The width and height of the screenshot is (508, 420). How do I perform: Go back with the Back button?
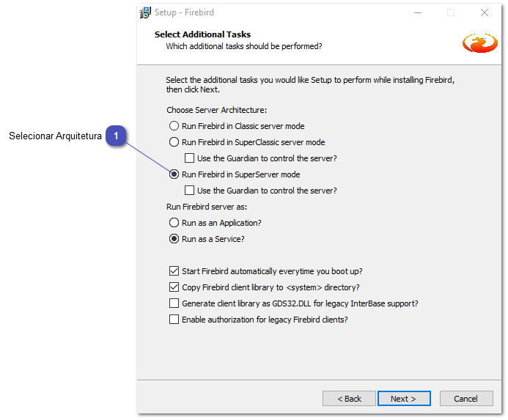[x=349, y=399]
